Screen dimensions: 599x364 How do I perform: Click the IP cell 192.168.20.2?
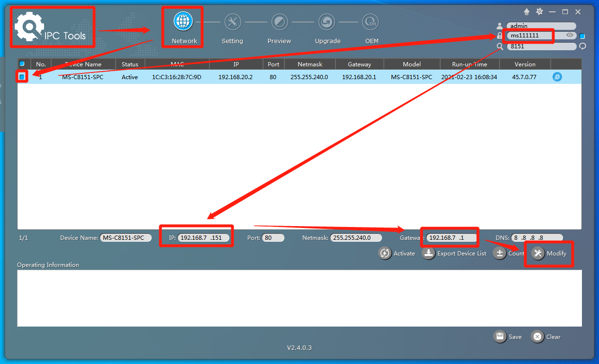[x=236, y=77]
